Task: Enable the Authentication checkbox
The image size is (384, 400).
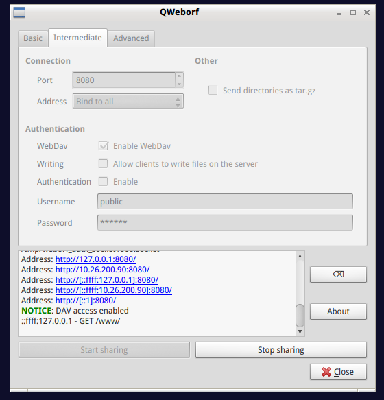Action: [103, 181]
